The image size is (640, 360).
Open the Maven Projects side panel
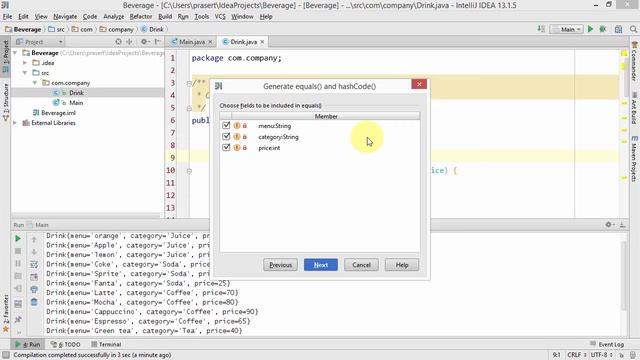point(634,159)
